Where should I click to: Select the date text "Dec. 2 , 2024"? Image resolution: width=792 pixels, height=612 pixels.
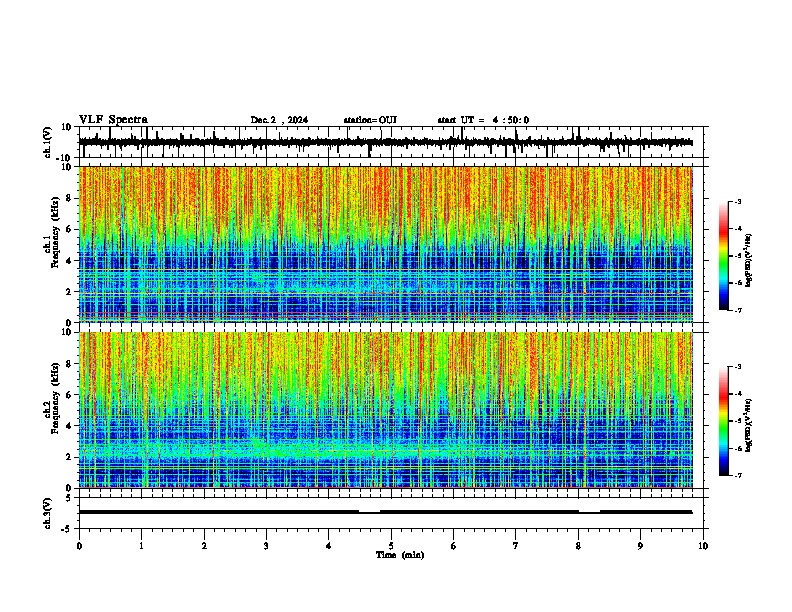pyautogui.click(x=279, y=120)
